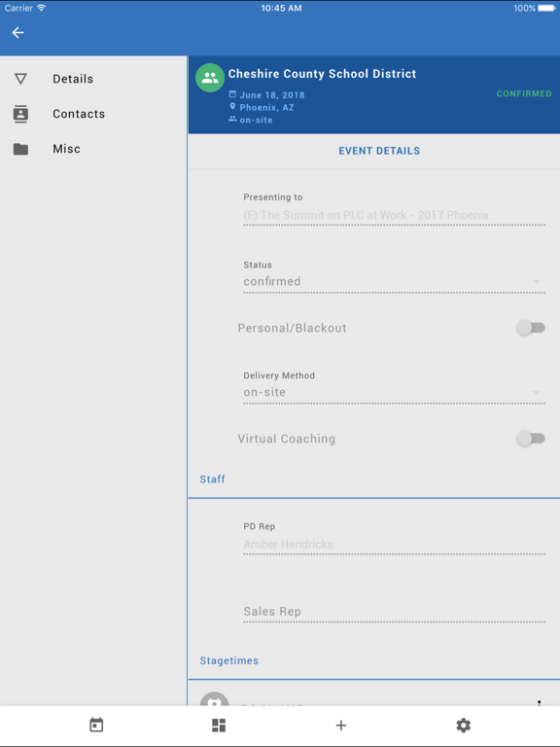
Task: Click the Stagetimes section heading
Action: (229, 660)
